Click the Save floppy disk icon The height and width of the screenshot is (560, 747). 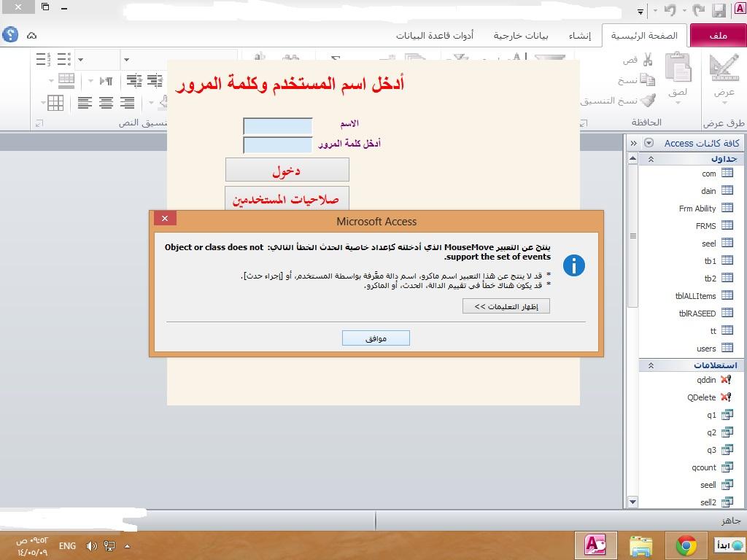719,10
